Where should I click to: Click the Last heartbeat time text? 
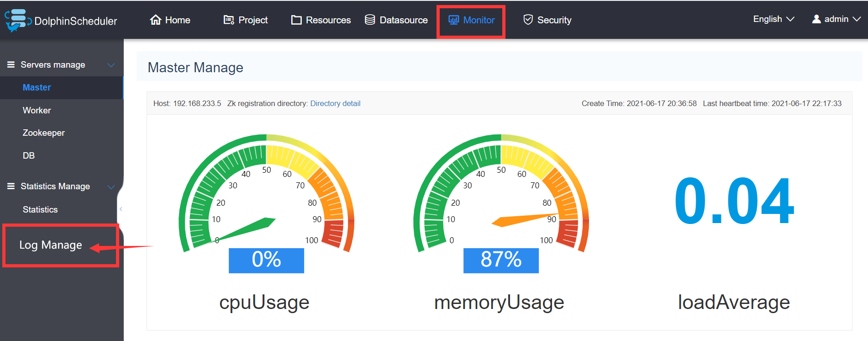772,103
